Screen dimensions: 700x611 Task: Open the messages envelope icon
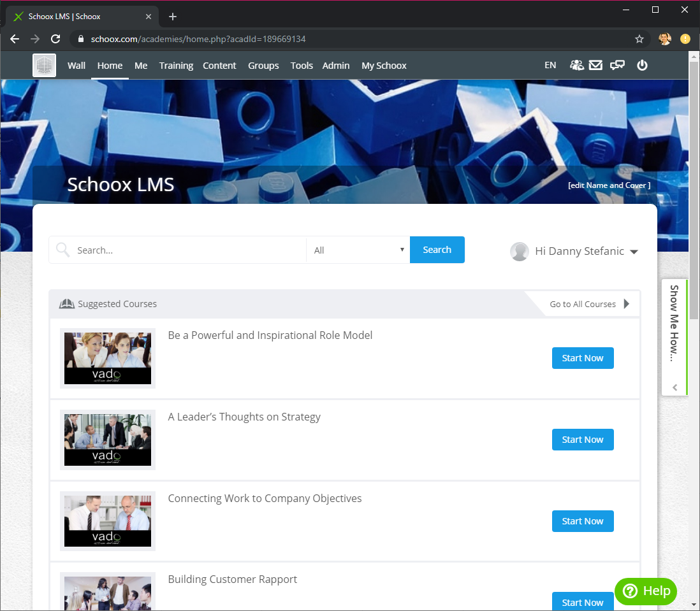(595, 65)
